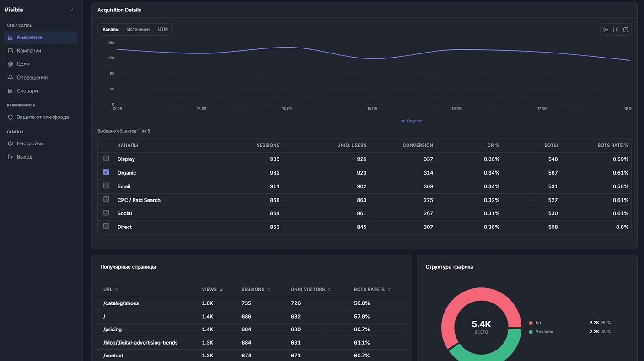Click the Цели target icon

click(11, 64)
